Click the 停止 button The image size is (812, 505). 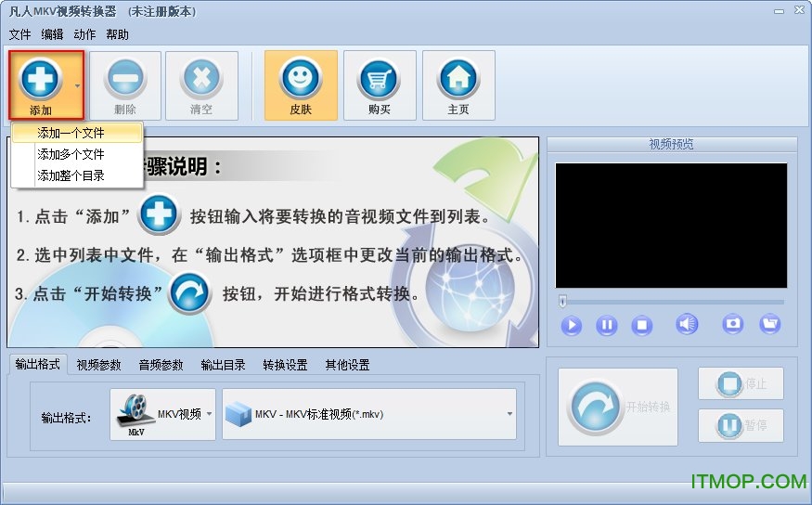click(x=741, y=383)
